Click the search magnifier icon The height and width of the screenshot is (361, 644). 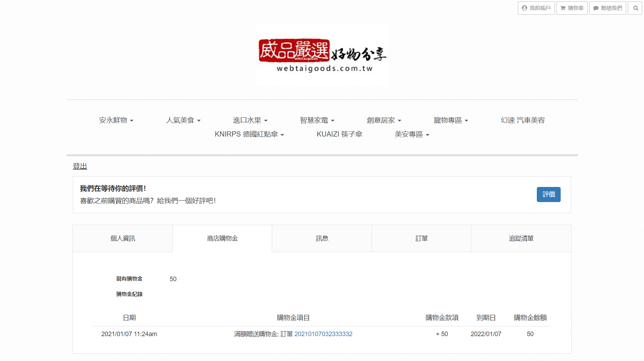[635, 8]
